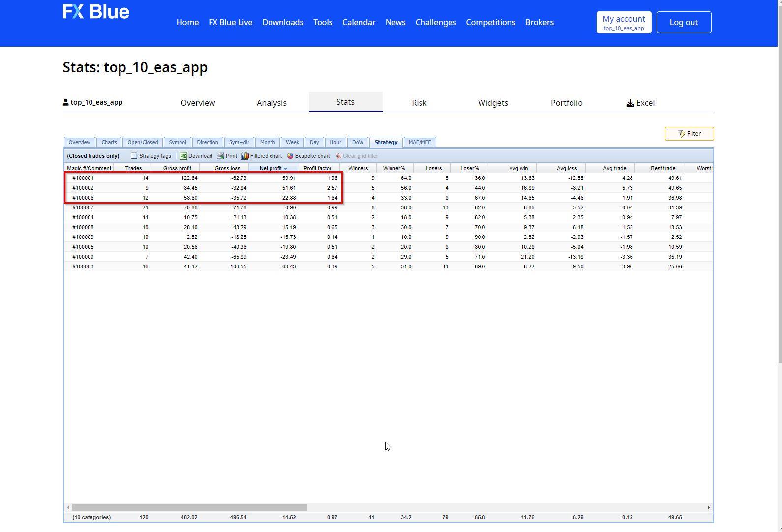782x532 pixels.
Task: Select the stats Overview sub-tab
Action: (x=79, y=142)
